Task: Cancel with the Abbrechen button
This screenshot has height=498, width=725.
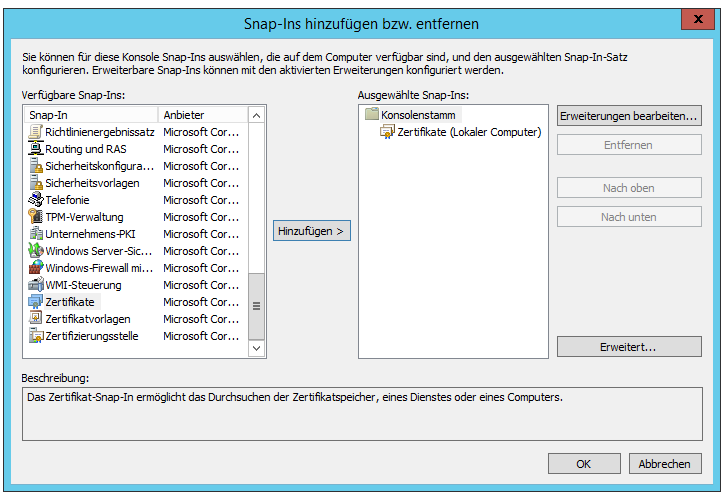Action: (x=665, y=464)
